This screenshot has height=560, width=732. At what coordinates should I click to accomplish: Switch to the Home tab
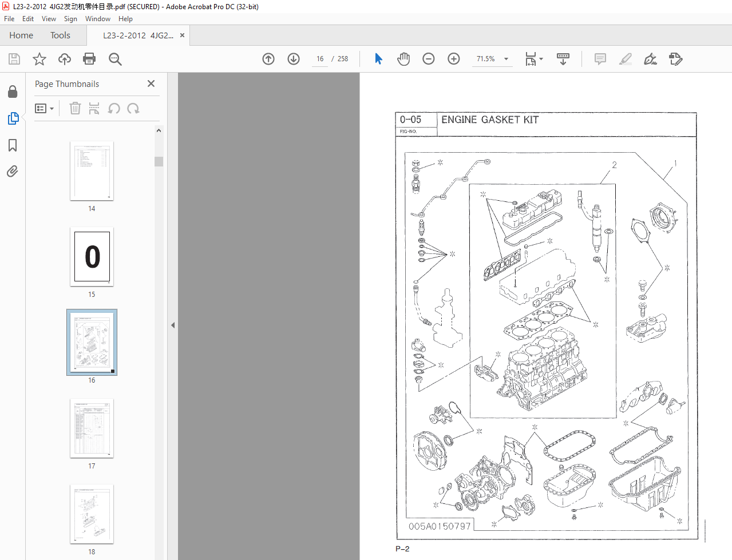(21, 35)
